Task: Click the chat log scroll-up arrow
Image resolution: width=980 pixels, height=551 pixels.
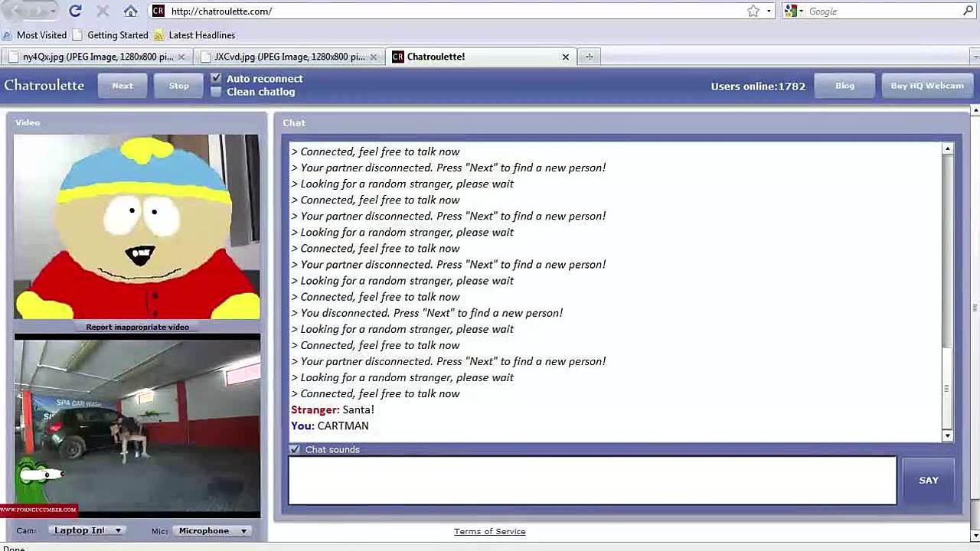Action: pyautogui.click(x=947, y=148)
